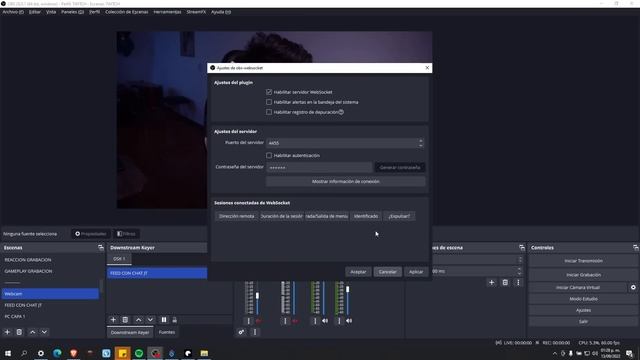Remove scene transition with trash icon

pyautogui.click(x=505, y=282)
